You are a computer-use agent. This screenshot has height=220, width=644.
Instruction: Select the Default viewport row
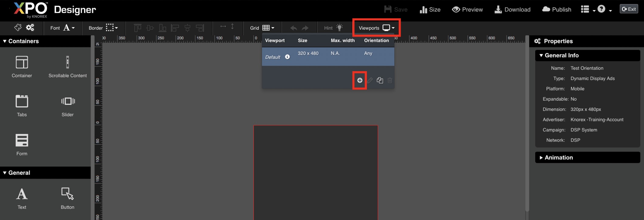328,57
